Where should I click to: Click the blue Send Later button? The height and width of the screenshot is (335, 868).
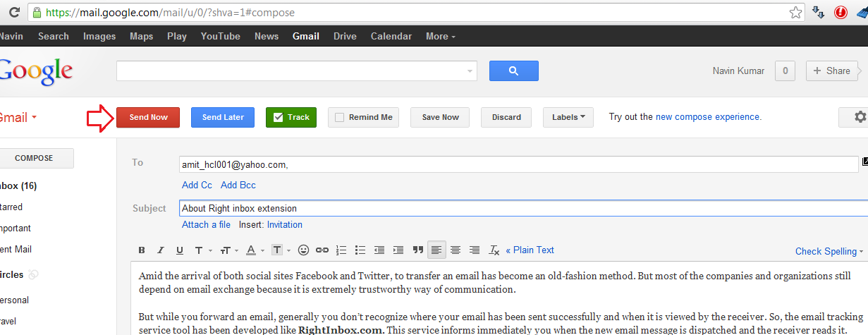(223, 117)
